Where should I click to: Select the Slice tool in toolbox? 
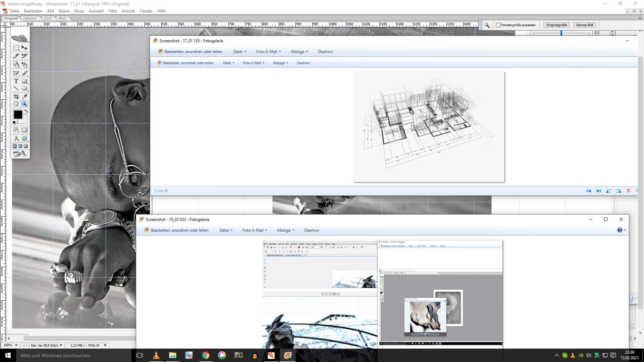(x=16, y=56)
